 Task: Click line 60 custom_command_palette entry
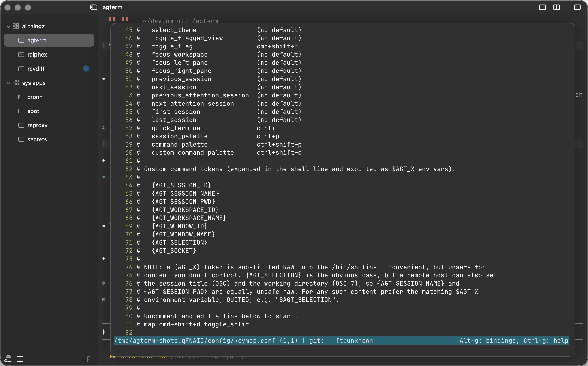click(x=193, y=153)
